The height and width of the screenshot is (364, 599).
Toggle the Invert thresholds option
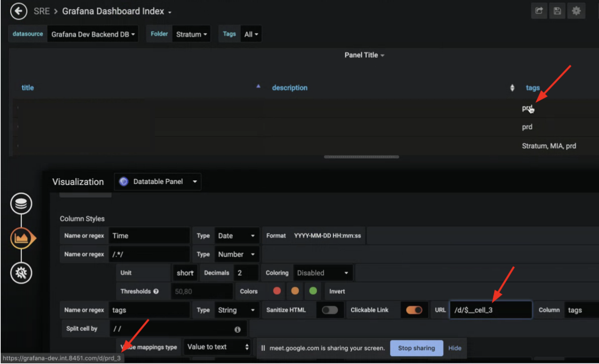tap(337, 291)
